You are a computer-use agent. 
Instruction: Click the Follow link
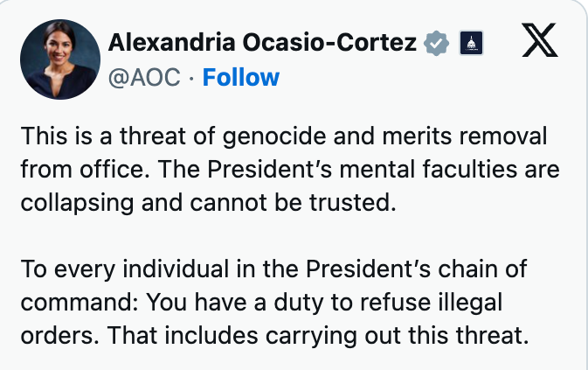[240, 77]
